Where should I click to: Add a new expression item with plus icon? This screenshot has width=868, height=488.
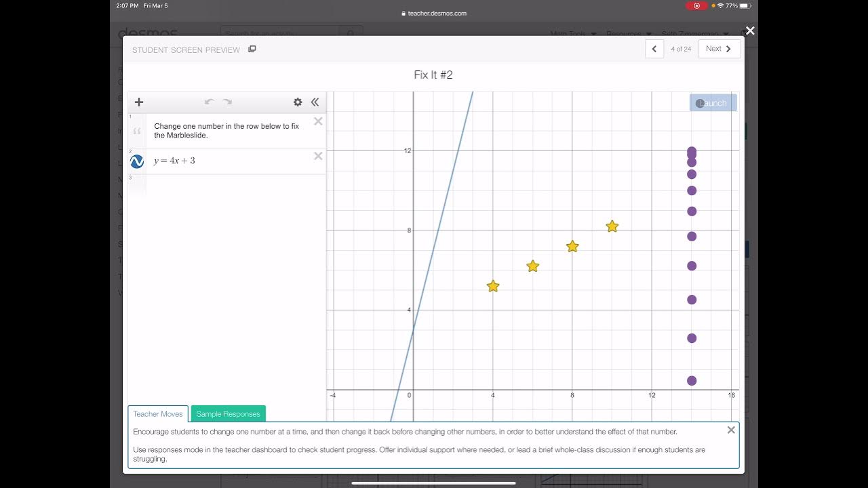pyautogui.click(x=139, y=102)
